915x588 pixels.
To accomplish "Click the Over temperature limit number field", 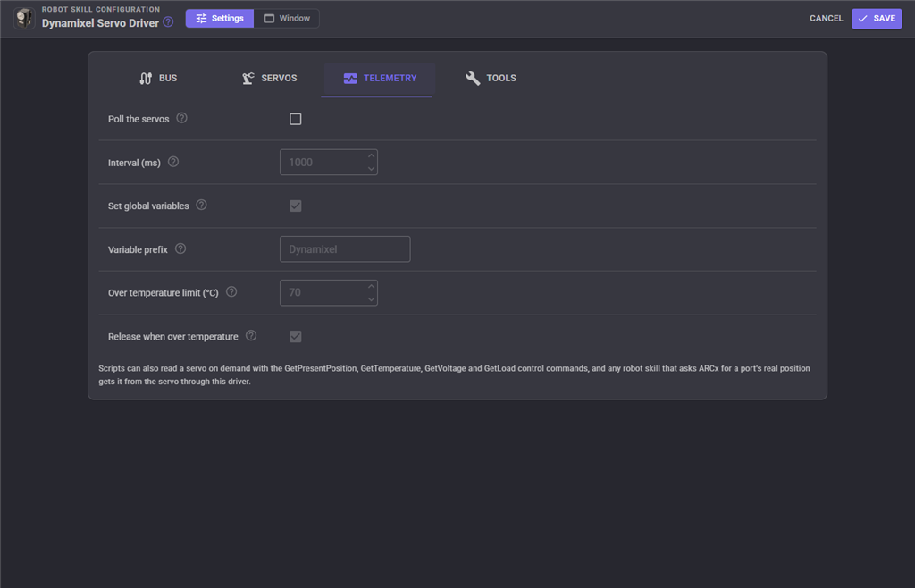I will [x=329, y=293].
